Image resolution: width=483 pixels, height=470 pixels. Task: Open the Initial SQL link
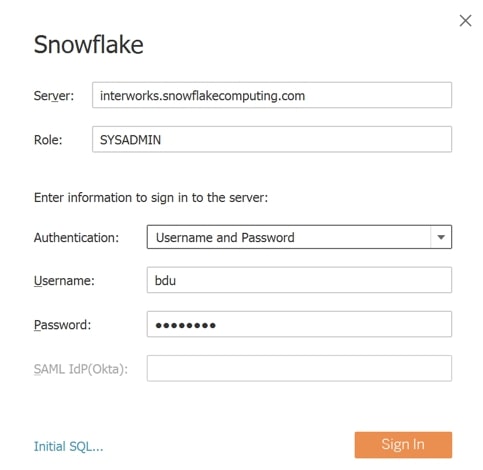click(x=68, y=446)
